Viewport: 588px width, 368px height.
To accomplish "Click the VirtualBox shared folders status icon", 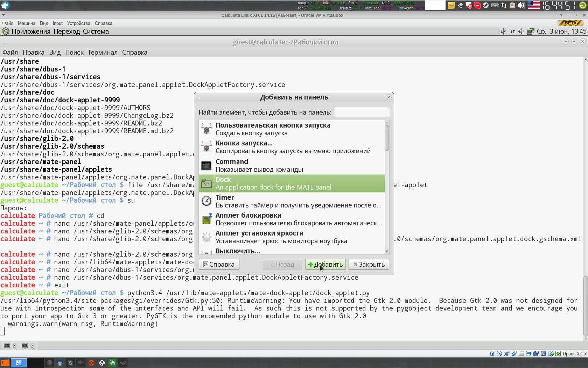I will 521,353.
